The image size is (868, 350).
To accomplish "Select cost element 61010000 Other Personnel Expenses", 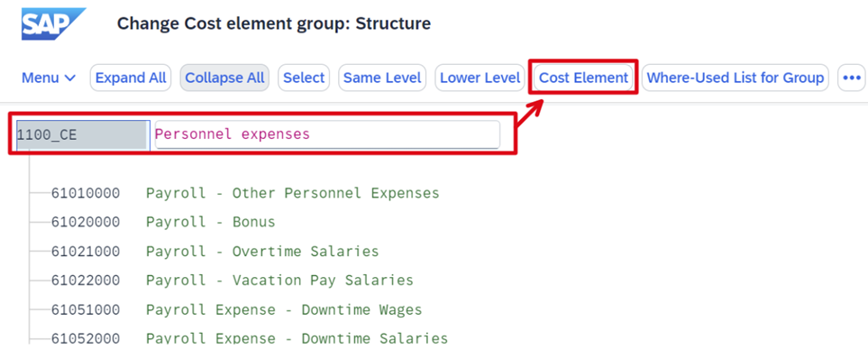I will pos(245,193).
